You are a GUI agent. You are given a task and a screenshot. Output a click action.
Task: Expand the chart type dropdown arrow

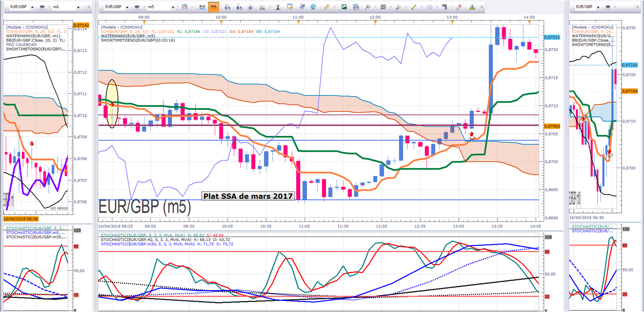tap(191, 7)
